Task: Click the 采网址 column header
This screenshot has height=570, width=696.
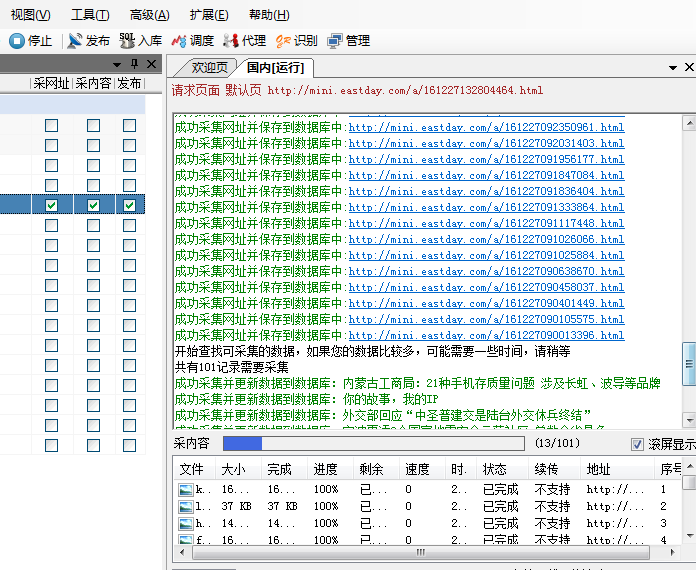Action: (51, 83)
